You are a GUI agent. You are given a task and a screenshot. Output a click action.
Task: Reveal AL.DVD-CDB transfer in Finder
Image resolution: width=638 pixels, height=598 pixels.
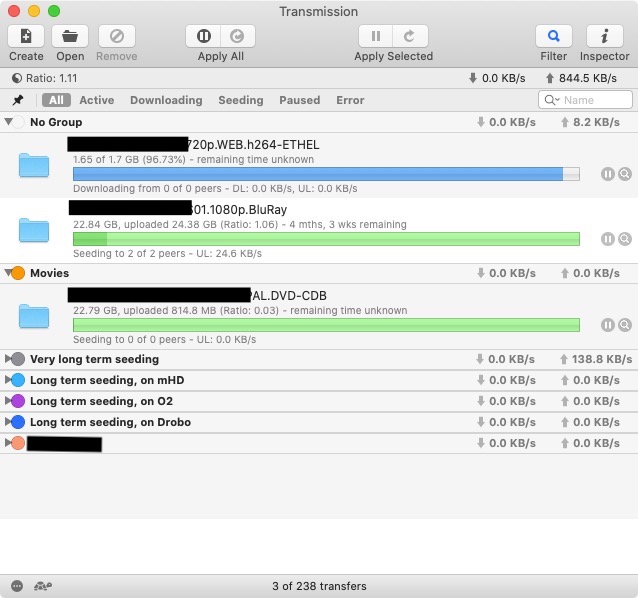pyautogui.click(x=625, y=325)
